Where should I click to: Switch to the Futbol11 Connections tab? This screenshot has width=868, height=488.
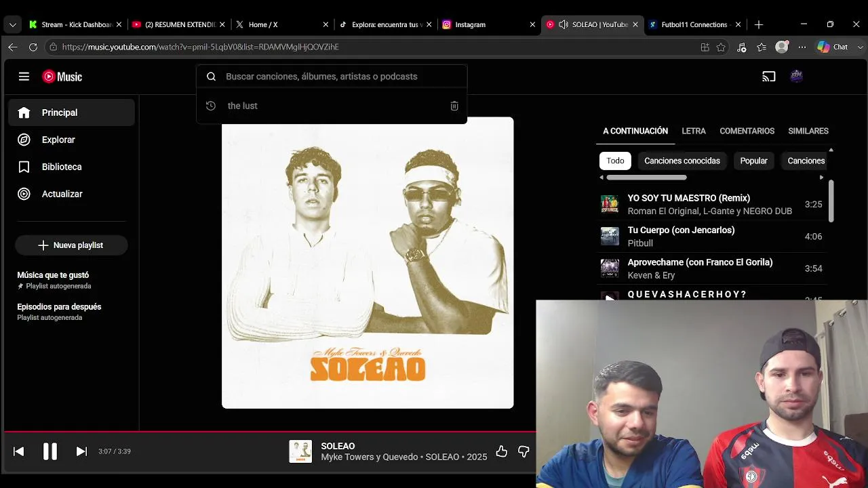694,24
